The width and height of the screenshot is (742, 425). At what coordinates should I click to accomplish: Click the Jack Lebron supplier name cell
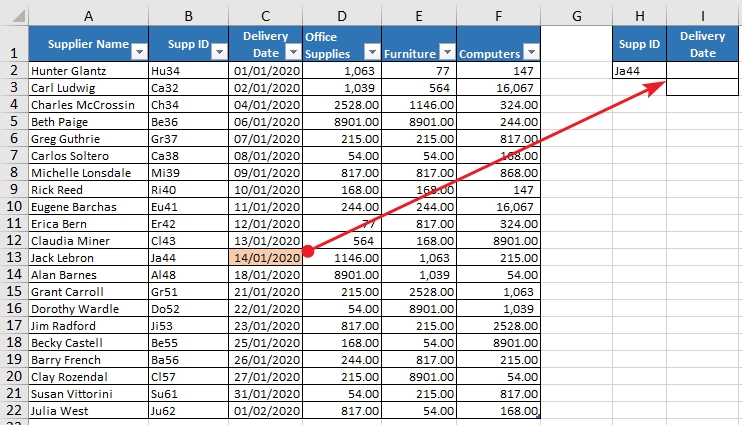click(89, 258)
